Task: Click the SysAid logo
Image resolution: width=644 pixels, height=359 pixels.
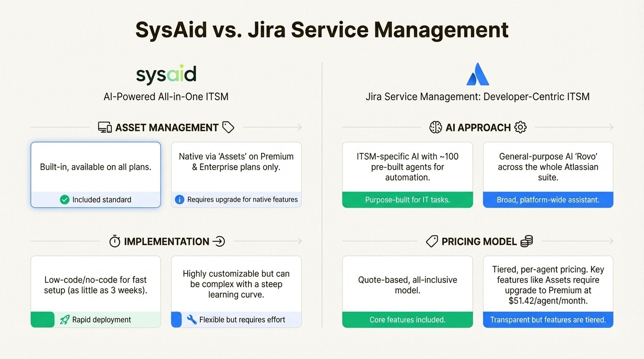Action: [x=166, y=74]
